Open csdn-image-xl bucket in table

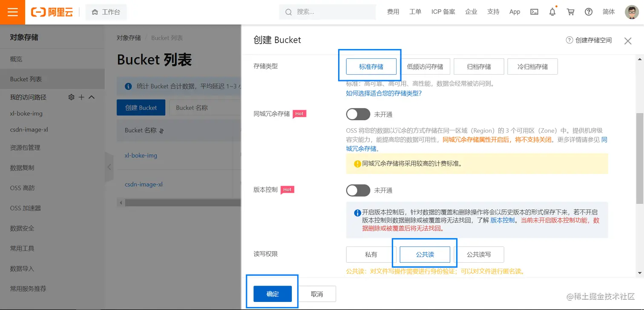click(144, 185)
